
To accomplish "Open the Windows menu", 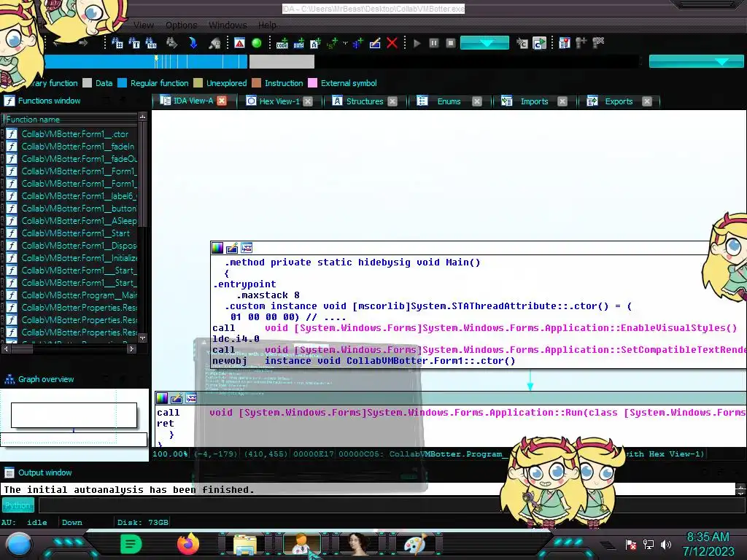I will coord(228,26).
